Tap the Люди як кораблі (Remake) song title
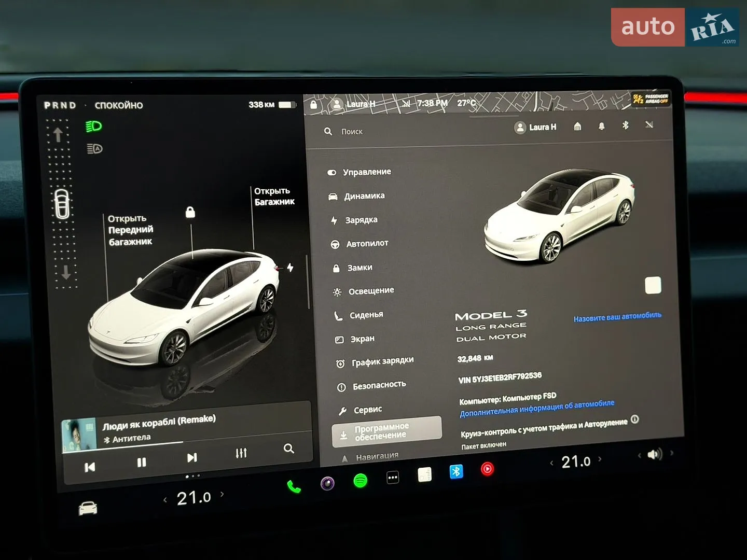The height and width of the screenshot is (560, 747). tap(159, 422)
